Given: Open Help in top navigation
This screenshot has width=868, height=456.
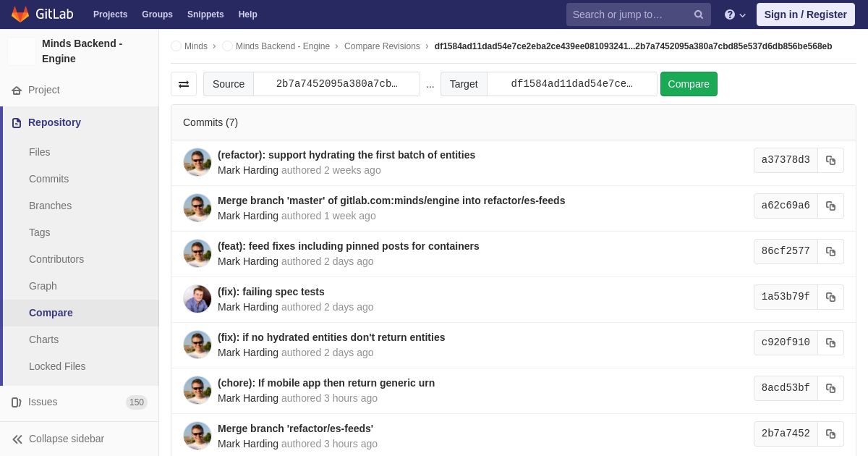Looking at the screenshot, I should tap(248, 14).
